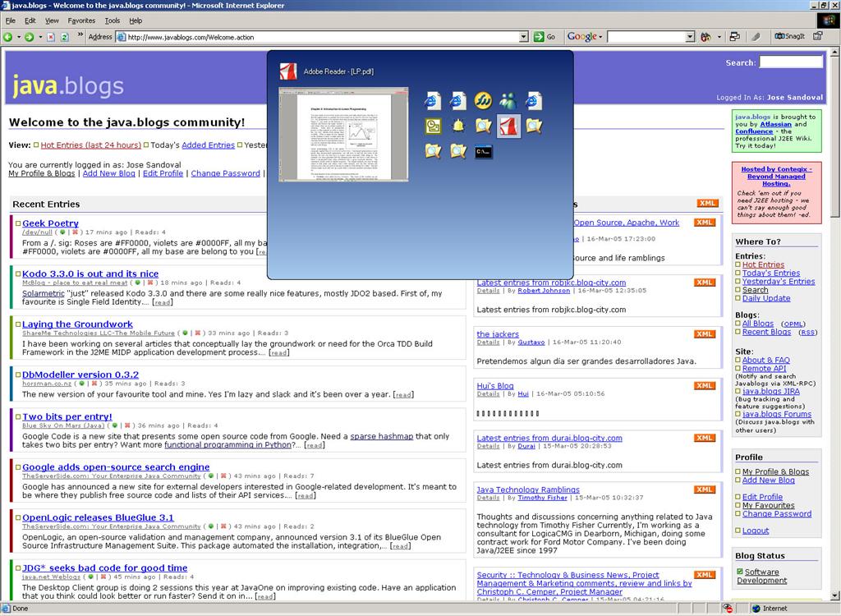Open the Tools menu

point(112,21)
